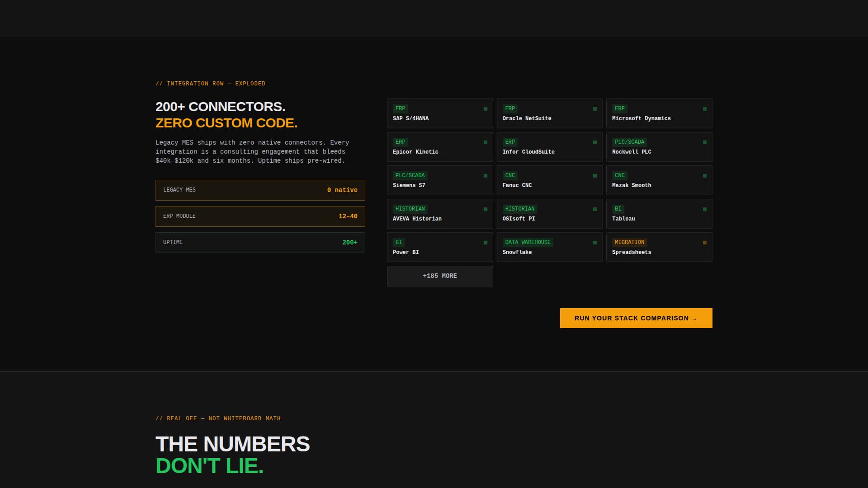The width and height of the screenshot is (868, 488).
Task: Click the DATA WAREHOUSE tag on Snowflake
Action: pos(528,242)
